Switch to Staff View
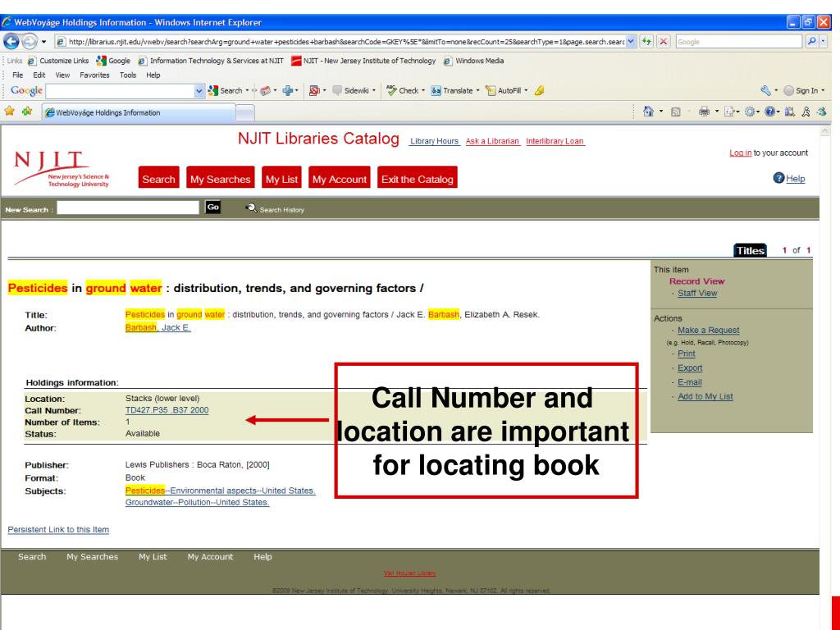This screenshot has height=630, width=840. tap(697, 293)
